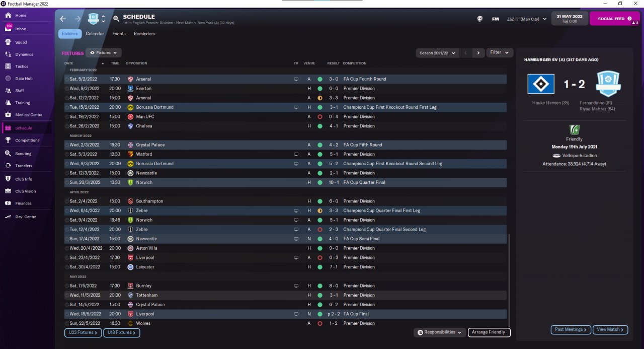The image size is (644, 349).
Task: Select the Zebre 2 - 3 Second Leg row
Action: click(x=285, y=229)
